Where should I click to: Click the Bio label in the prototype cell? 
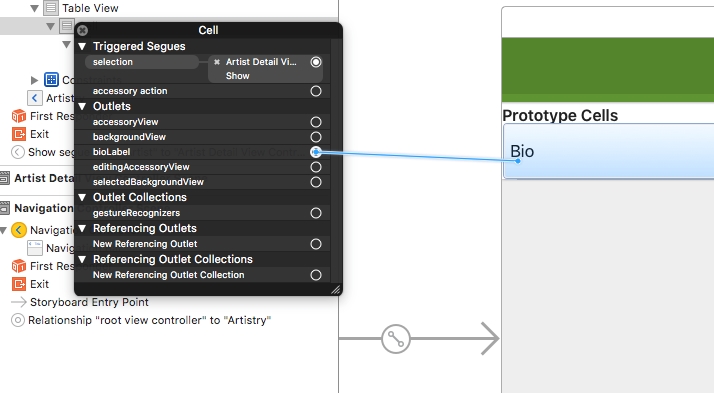click(x=522, y=151)
